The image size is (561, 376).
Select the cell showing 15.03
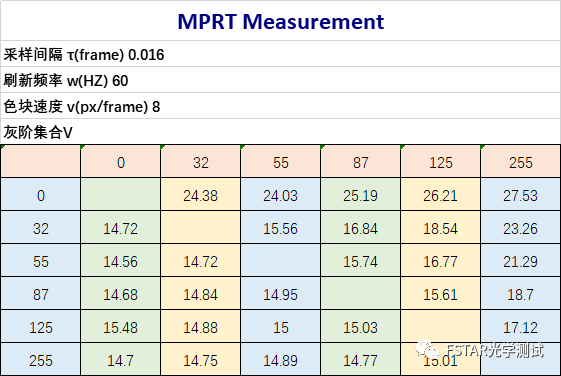pos(361,327)
